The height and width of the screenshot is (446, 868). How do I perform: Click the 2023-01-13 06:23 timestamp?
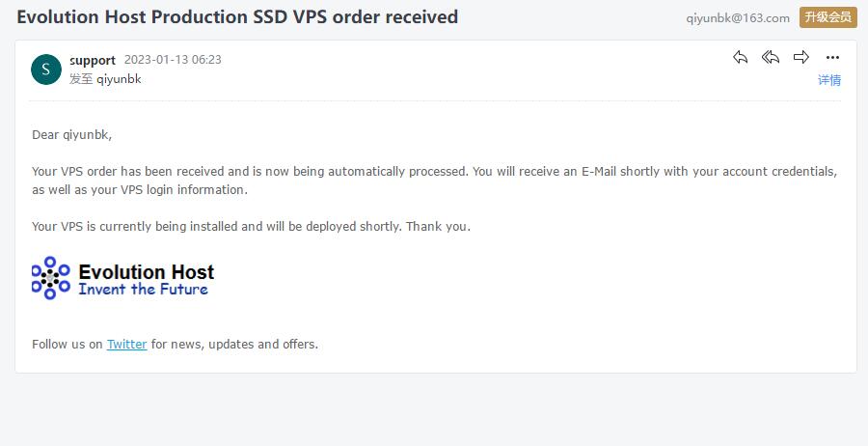[x=173, y=60]
